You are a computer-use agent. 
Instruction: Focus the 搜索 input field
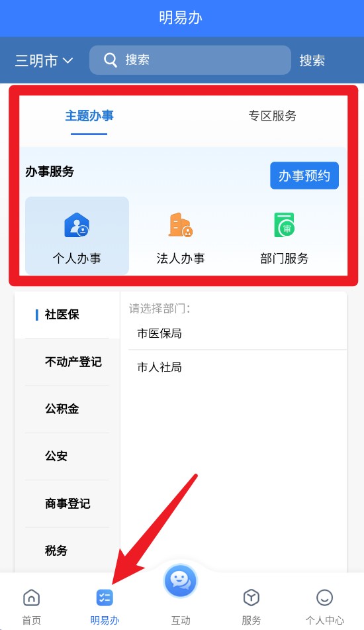click(190, 60)
